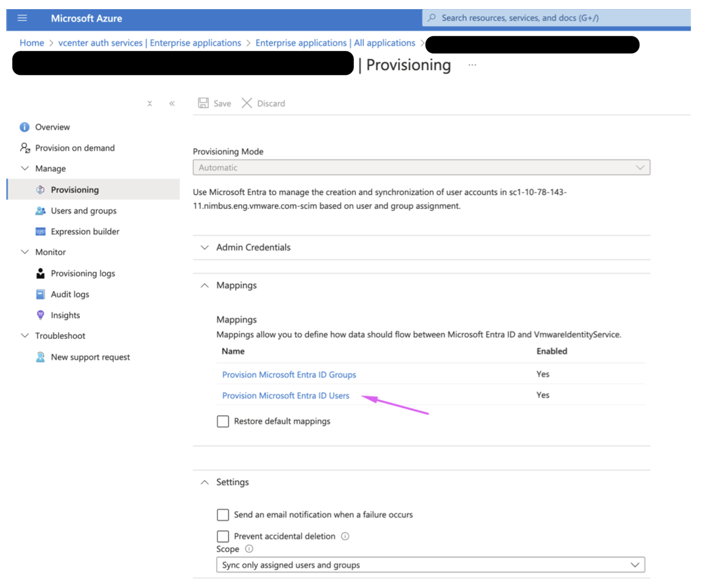Click the Enabled column header

pyautogui.click(x=552, y=351)
